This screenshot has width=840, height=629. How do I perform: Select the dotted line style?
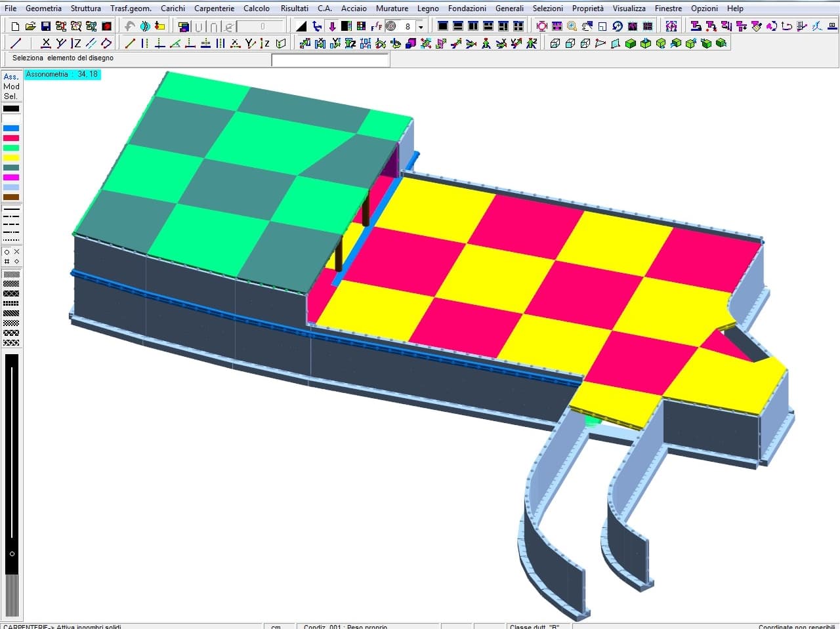[12, 240]
